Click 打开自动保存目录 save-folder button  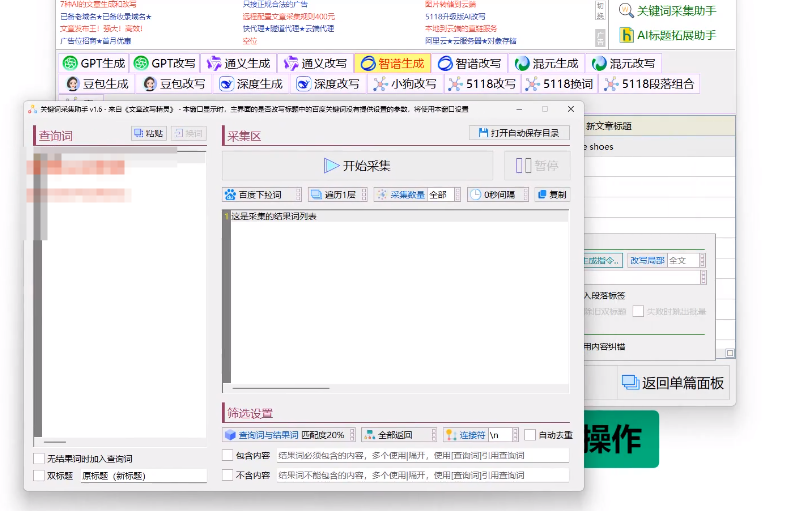click(519, 133)
